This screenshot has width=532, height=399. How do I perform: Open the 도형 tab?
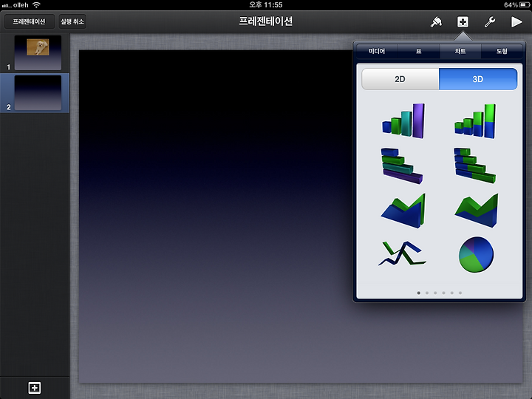[x=502, y=51]
